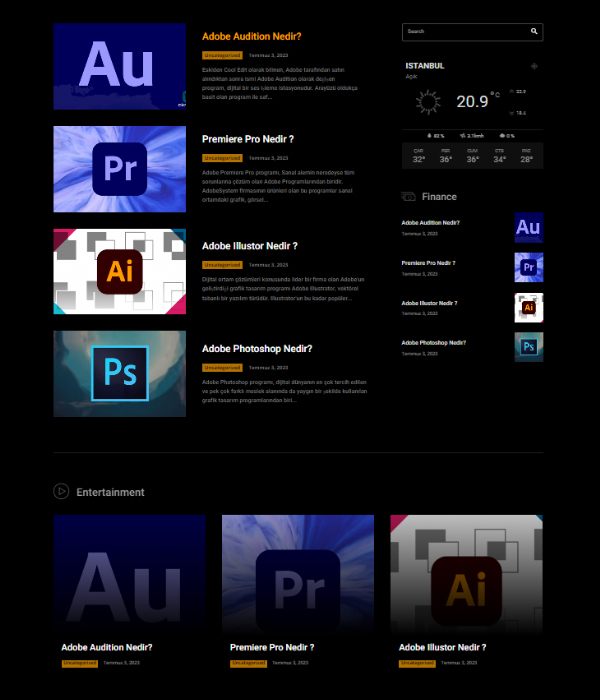Screen dimensions: 600x700
Task: Click the weather location target icon
Action: (534, 66)
